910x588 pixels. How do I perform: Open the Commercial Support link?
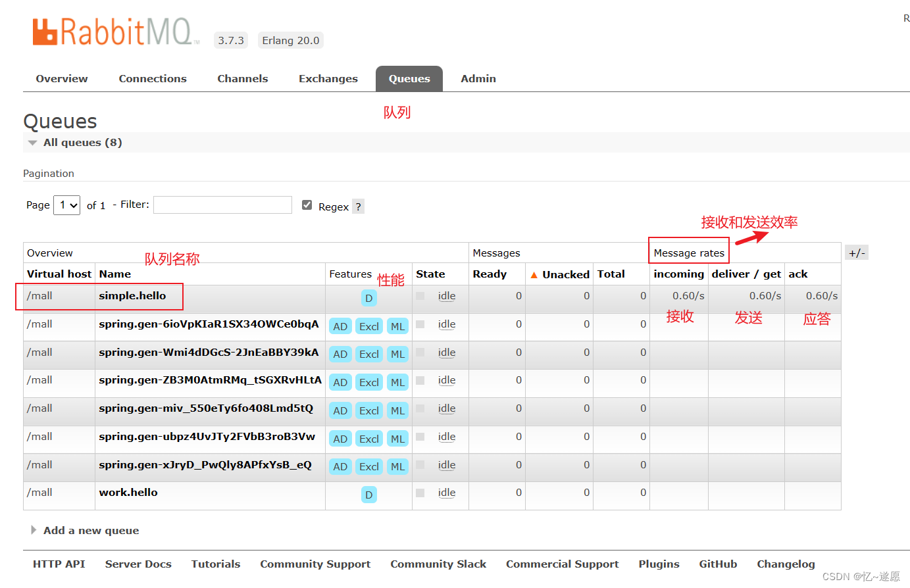[x=563, y=564]
